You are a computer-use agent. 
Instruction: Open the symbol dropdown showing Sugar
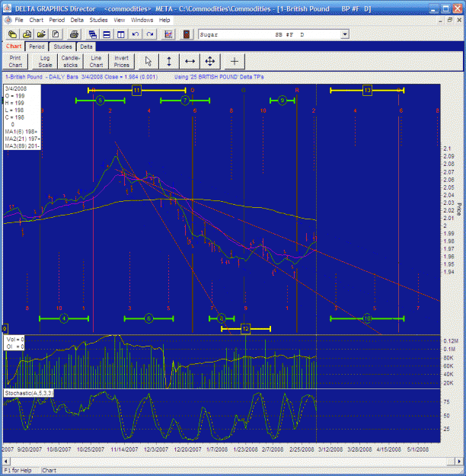click(x=345, y=34)
